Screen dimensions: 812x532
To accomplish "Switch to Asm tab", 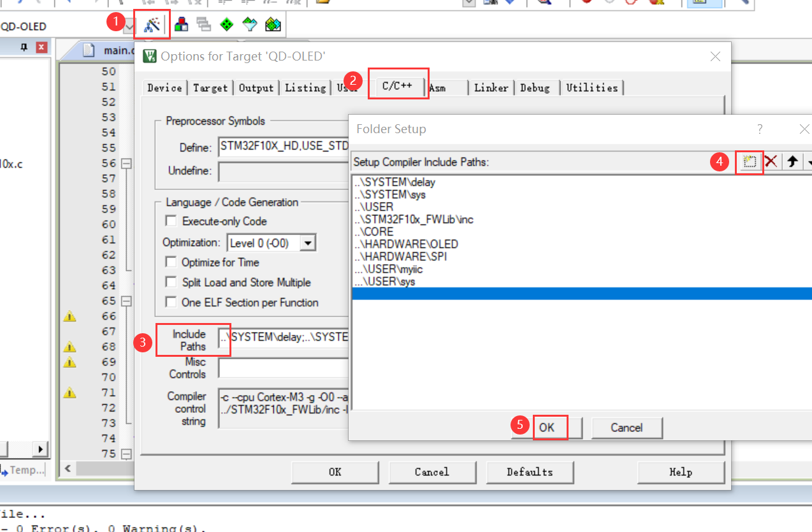I will coord(437,88).
